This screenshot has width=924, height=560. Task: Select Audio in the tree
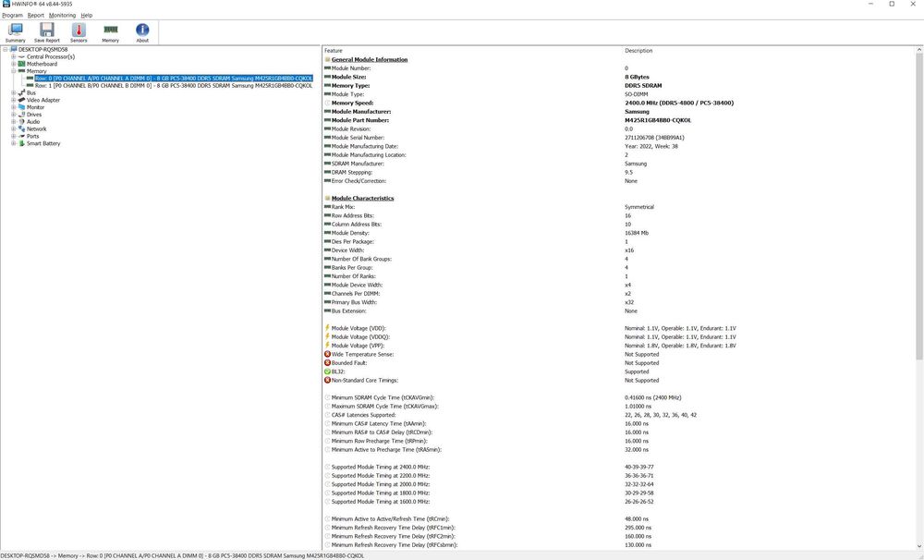coord(33,122)
